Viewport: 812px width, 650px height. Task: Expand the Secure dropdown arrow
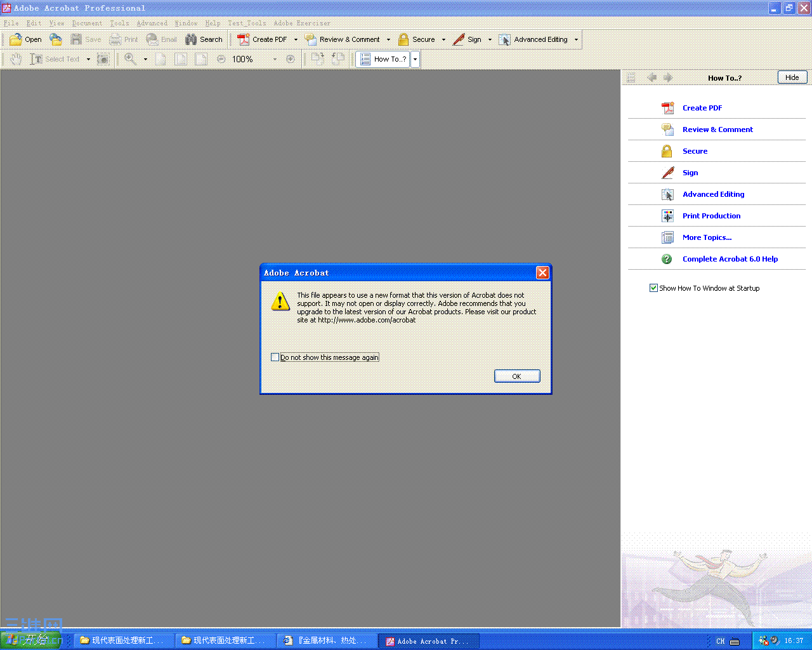[443, 39]
